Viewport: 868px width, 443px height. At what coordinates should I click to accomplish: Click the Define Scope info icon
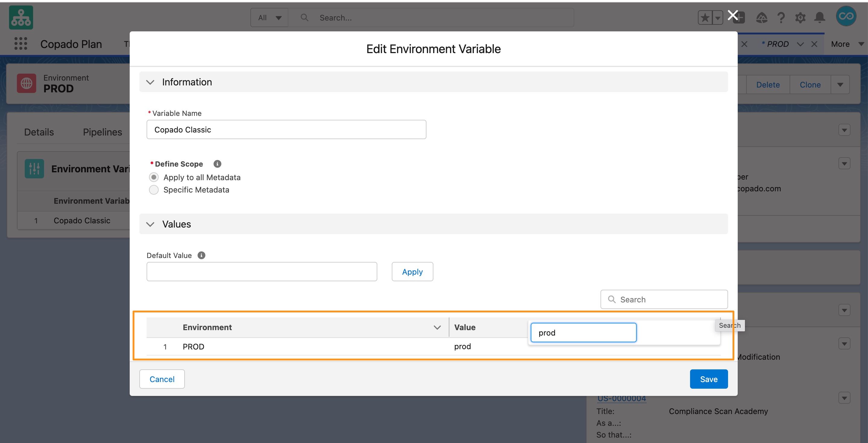[217, 164]
